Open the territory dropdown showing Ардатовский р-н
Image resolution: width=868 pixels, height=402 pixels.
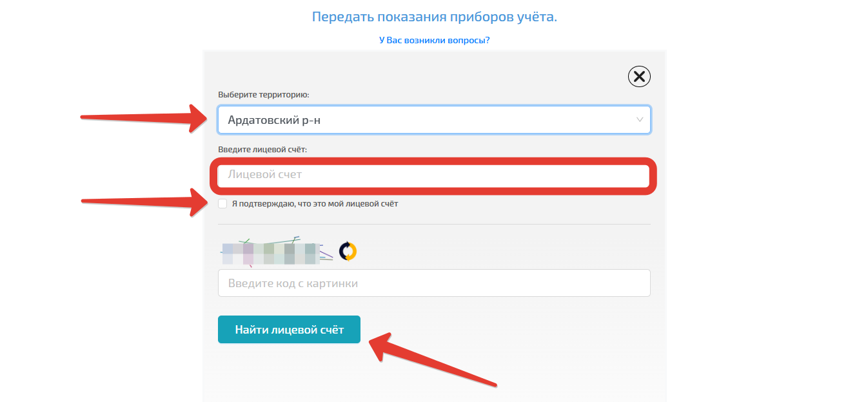(434, 120)
